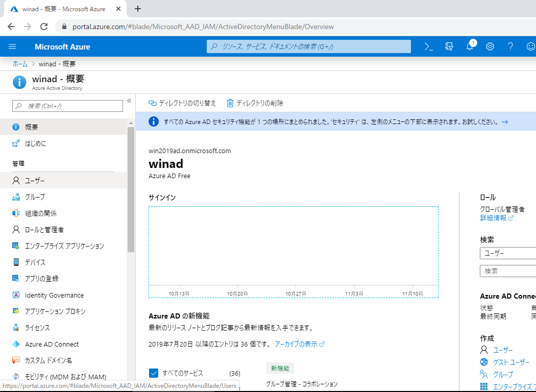Open the グループ item in the left menu
This screenshot has height=392, width=536.
pos(63,197)
